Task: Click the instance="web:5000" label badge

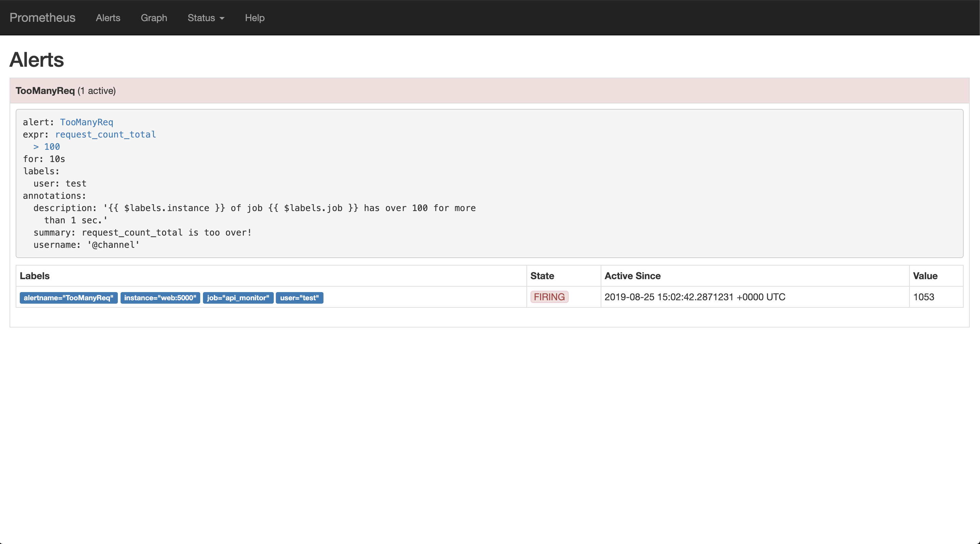Action: pos(160,298)
